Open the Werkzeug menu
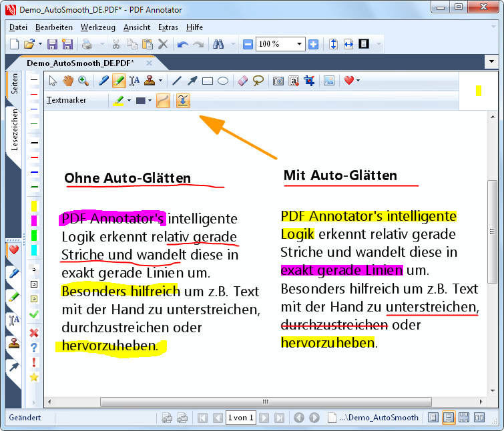Image resolution: width=504 pixels, height=431 pixels. (98, 27)
